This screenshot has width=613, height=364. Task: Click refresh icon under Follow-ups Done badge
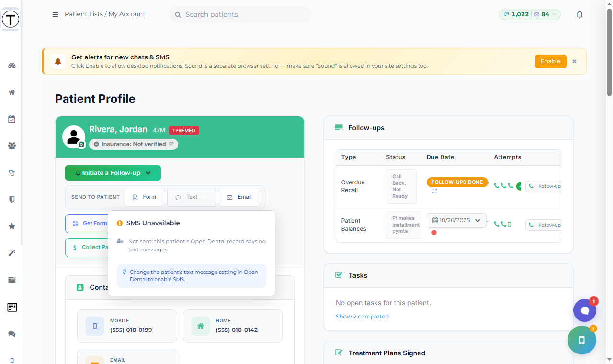tap(434, 191)
